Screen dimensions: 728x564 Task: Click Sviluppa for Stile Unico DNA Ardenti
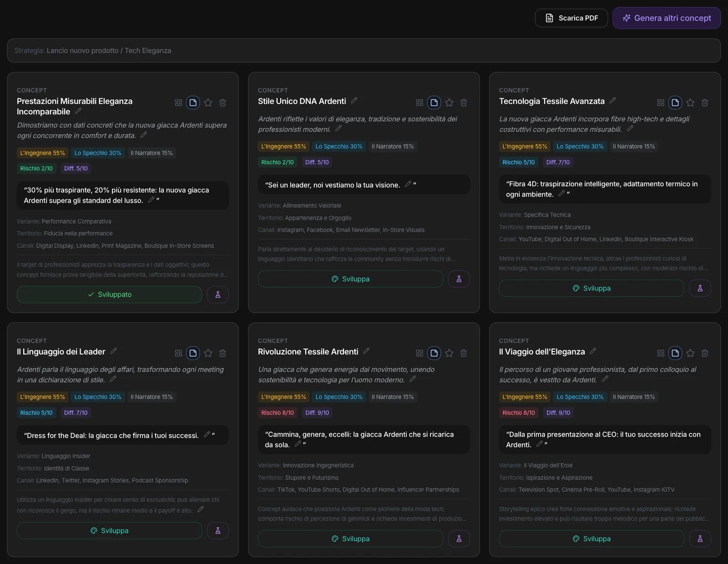pos(351,279)
